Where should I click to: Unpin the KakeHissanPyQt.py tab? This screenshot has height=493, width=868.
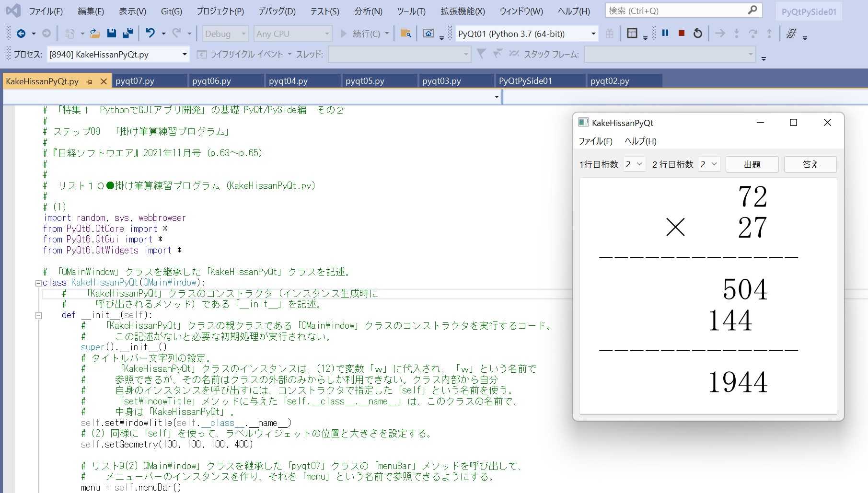pos(89,81)
